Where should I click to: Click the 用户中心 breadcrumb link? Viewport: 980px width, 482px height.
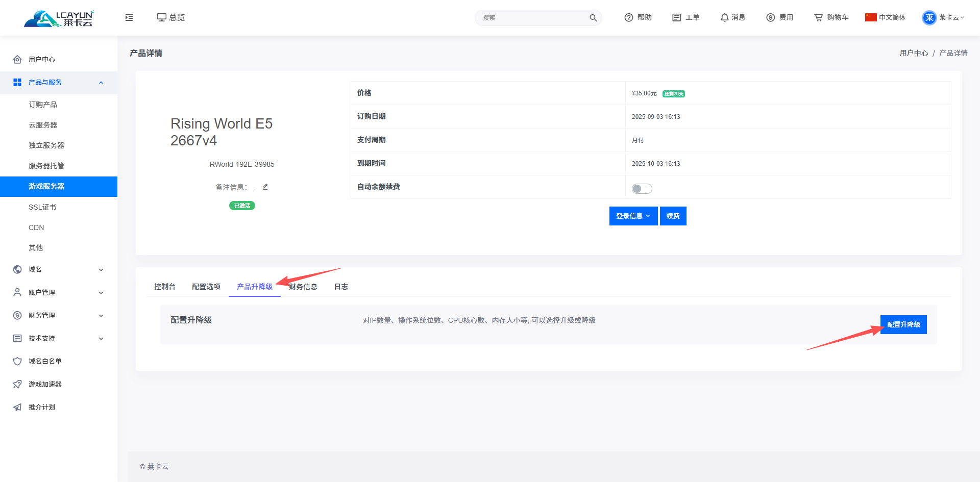(x=914, y=53)
